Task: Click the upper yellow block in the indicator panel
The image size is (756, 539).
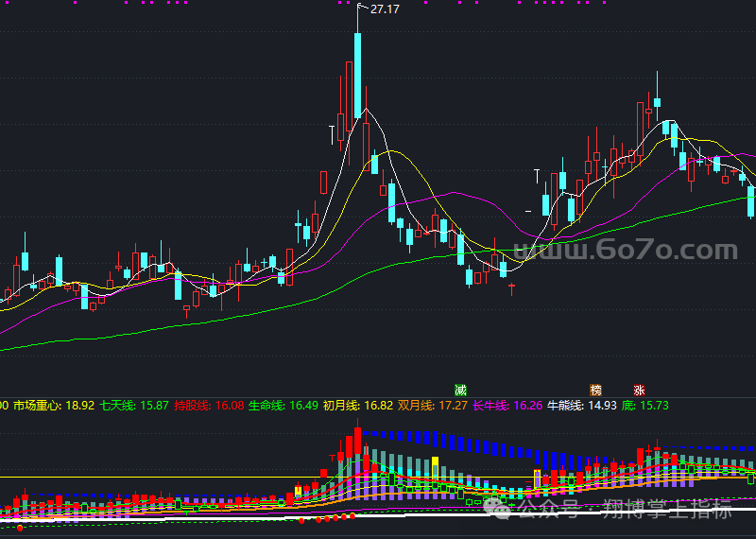Action: 435,462
